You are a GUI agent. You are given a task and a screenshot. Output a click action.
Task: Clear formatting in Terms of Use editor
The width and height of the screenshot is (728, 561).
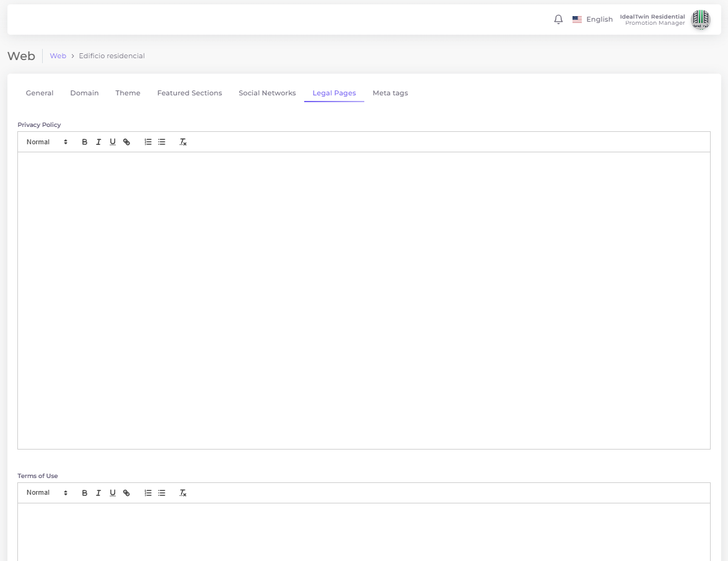pyautogui.click(x=183, y=493)
